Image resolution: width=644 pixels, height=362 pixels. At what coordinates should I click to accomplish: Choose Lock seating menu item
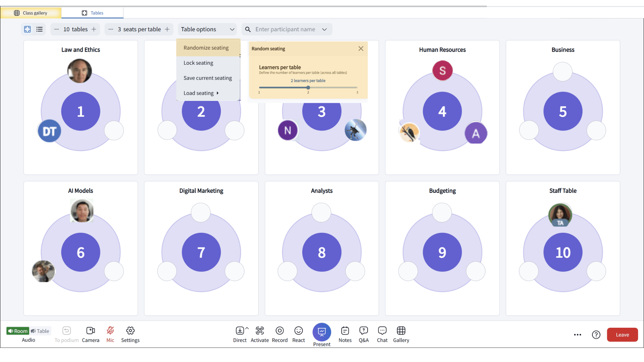coord(208,63)
